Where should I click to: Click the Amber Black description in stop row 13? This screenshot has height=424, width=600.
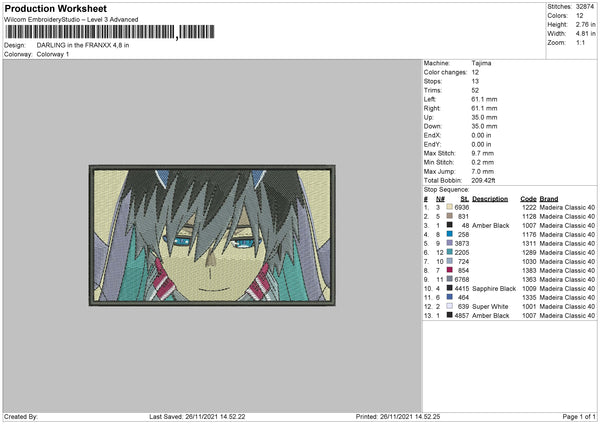[x=491, y=315]
